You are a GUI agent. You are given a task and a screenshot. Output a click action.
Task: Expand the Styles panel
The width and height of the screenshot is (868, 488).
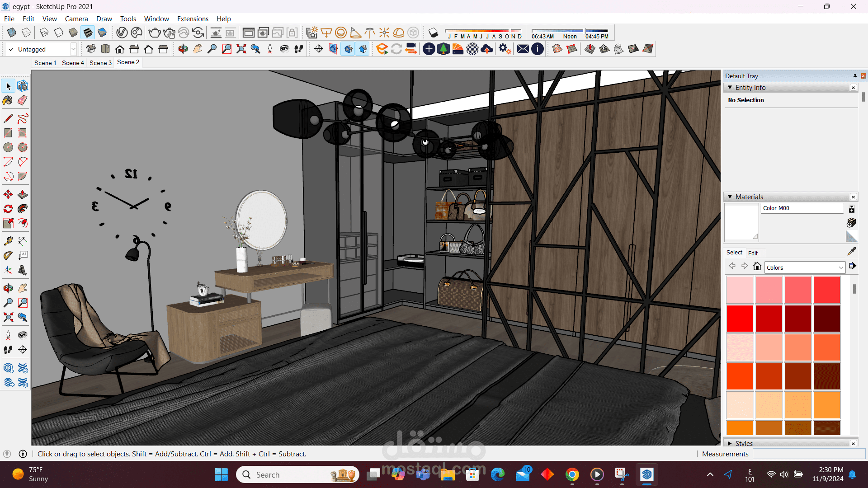(x=730, y=444)
